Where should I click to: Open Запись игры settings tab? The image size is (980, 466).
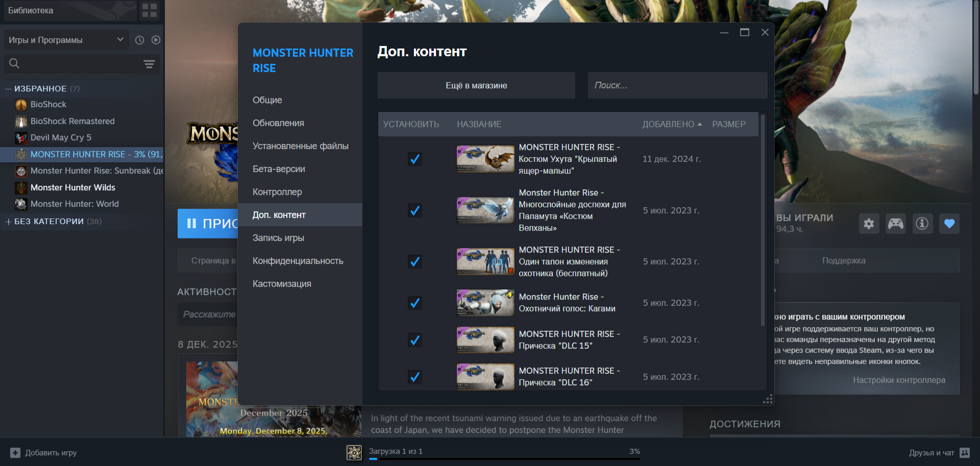300,238
